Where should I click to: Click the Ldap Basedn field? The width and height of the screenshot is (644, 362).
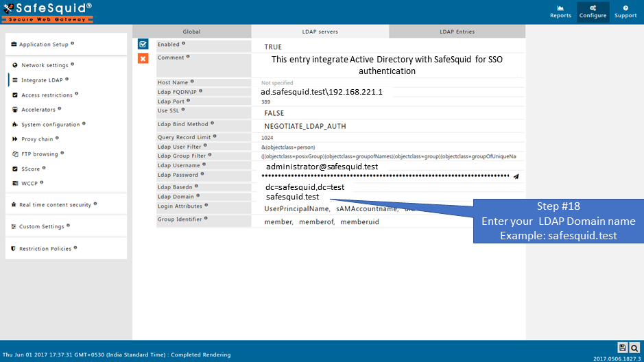click(388, 187)
